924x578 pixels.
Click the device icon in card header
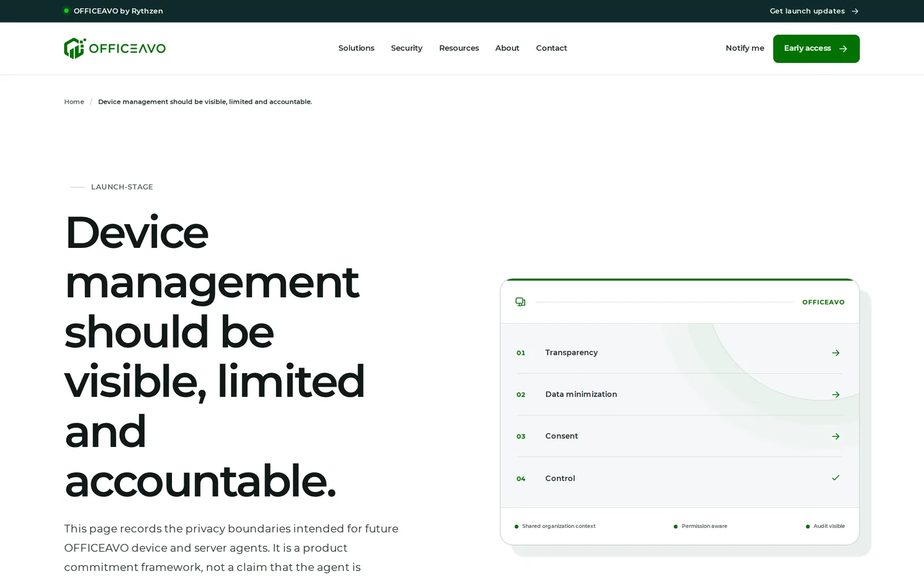pos(520,302)
